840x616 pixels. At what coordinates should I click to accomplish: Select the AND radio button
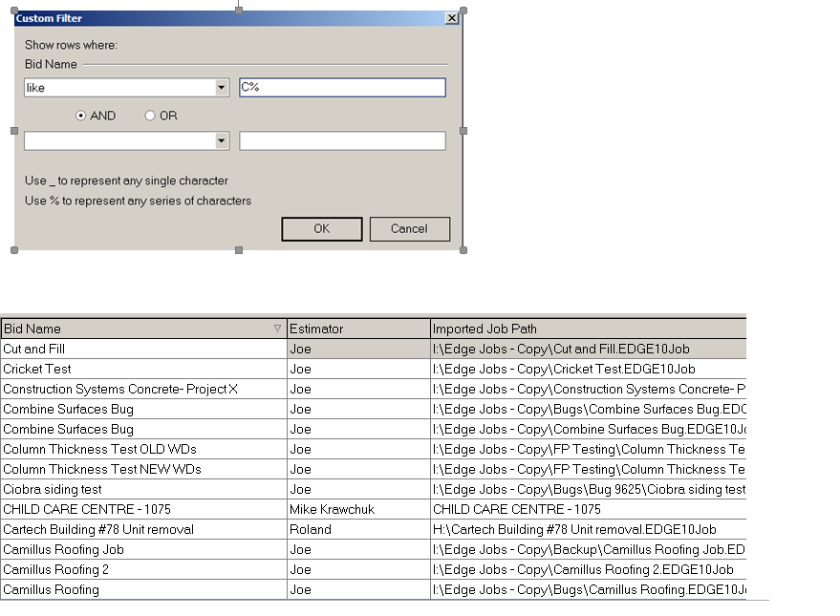tap(81, 116)
